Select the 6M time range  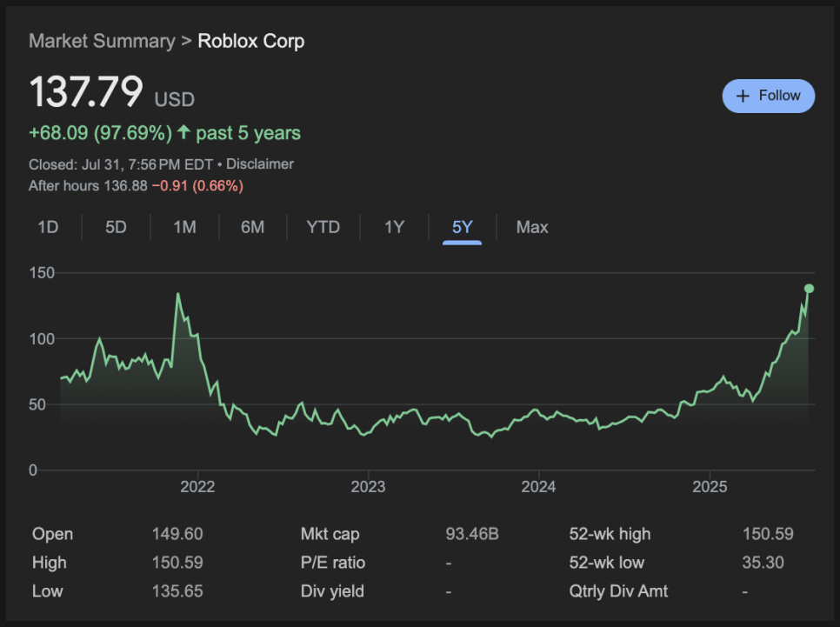pos(252,227)
